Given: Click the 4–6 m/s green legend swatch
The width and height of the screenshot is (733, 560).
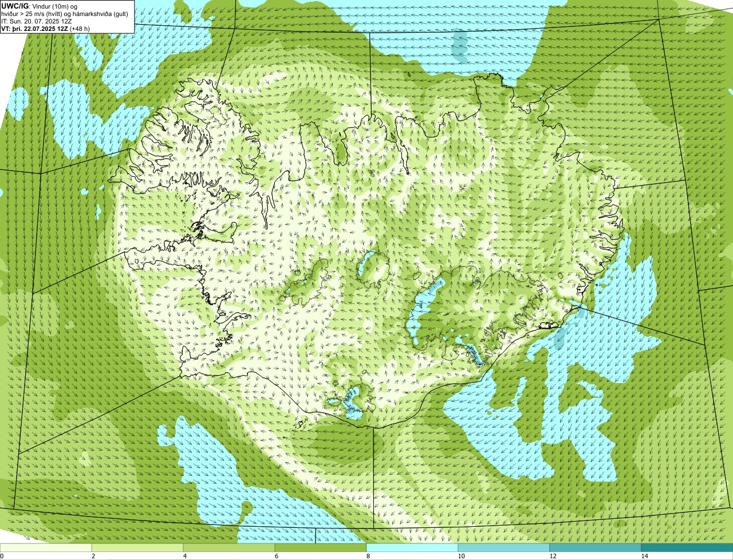Looking at the screenshot, I should pyautogui.click(x=230, y=547).
